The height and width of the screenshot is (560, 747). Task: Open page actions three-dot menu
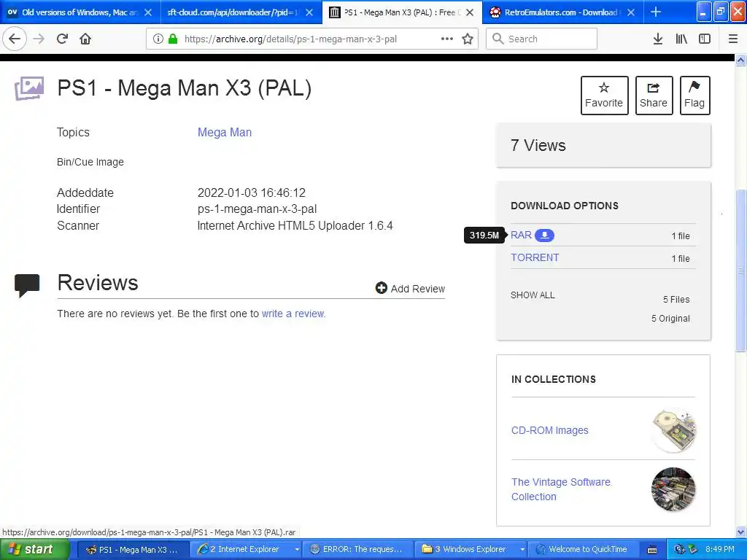coord(447,39)
